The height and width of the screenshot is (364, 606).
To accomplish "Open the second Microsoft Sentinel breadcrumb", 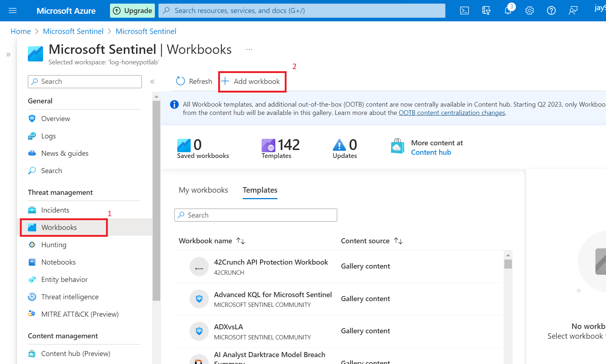I will point(146,31).
